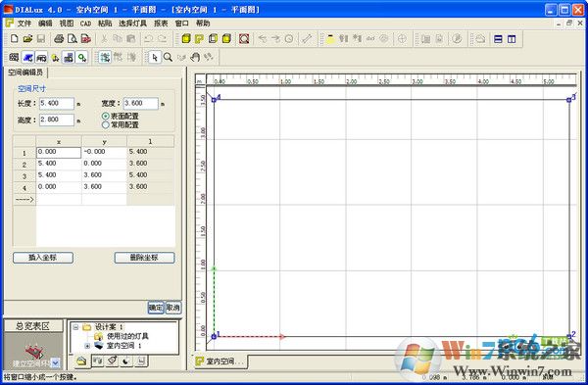Image resolution: width=588 pixels, height=385 pixels.
Task: Click the 插入坐标 button
Action: click(43, 258)
